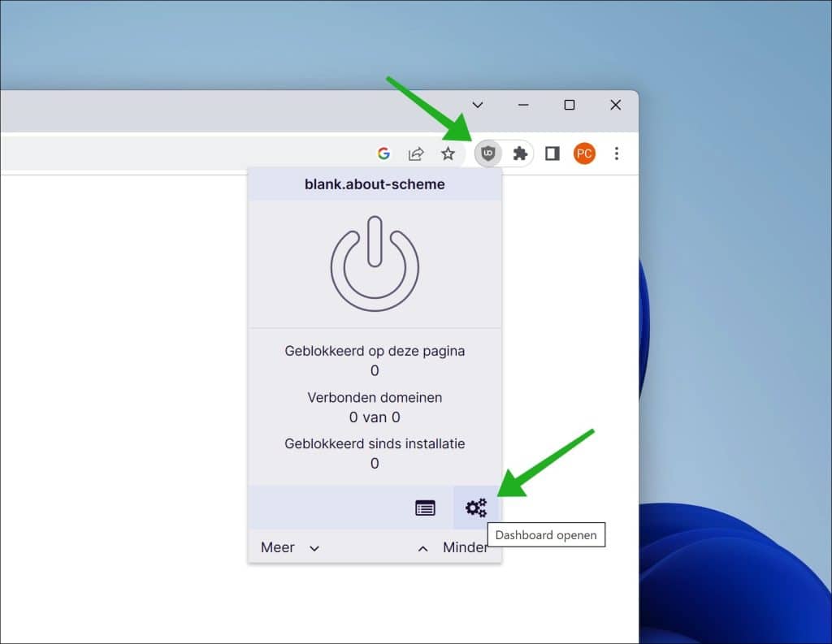
Task: Bookmark this page with the star
Action: [448, 153]
